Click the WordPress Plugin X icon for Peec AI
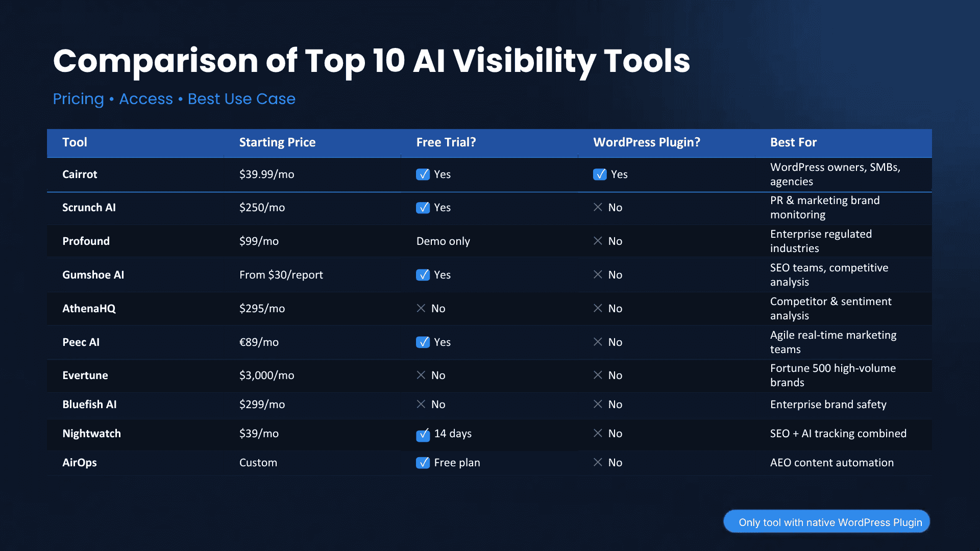Screen dimensions: 980x551 click(598, 342)
